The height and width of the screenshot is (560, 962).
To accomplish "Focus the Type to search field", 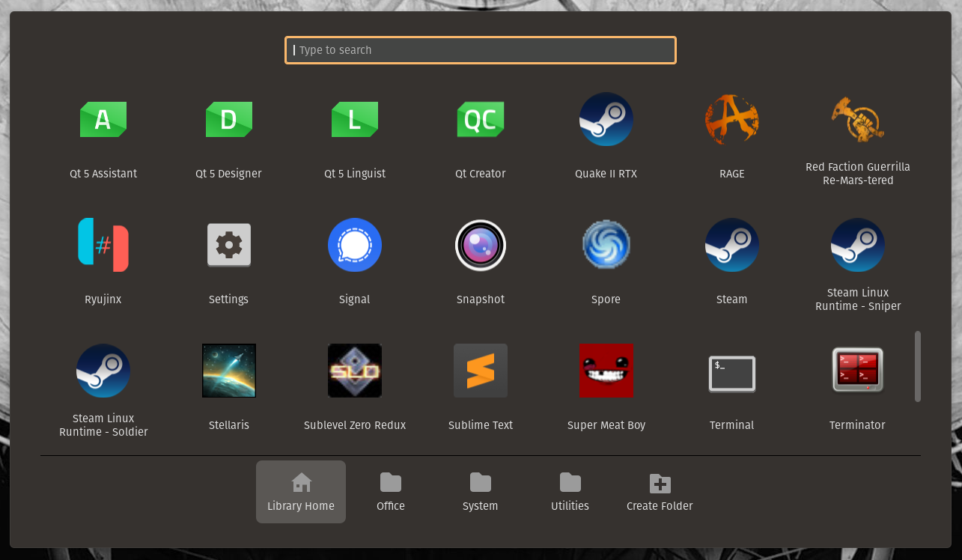I will click(x=481, y=50).
